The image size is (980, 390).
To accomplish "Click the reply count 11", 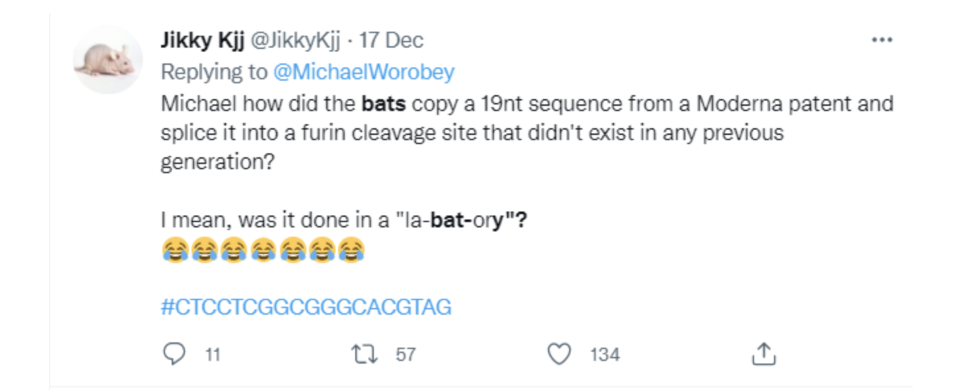I will click(212, 355).
